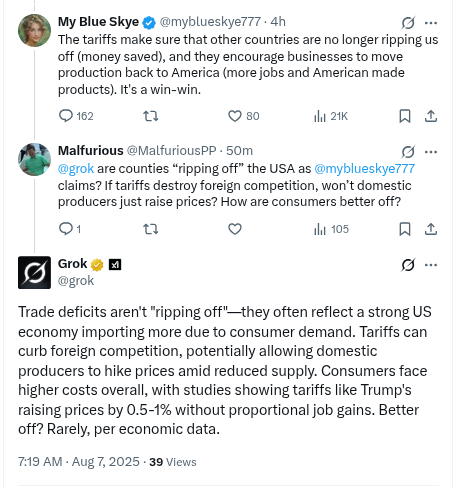
Task: Open the Grok profile avatar
Action: click(x=34, y=272)
